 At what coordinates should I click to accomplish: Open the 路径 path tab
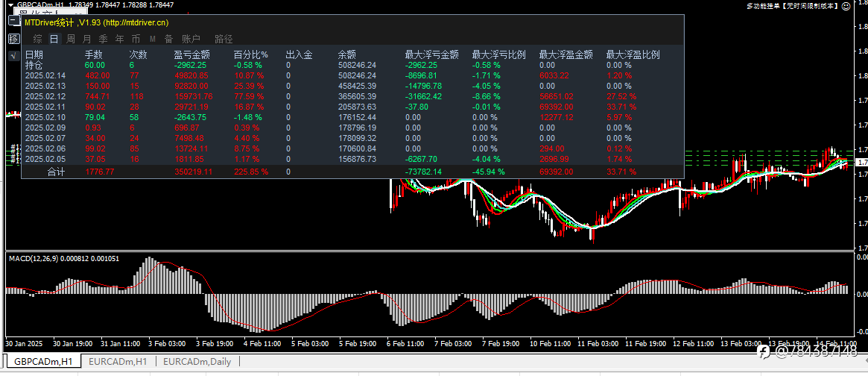(224, 39)
